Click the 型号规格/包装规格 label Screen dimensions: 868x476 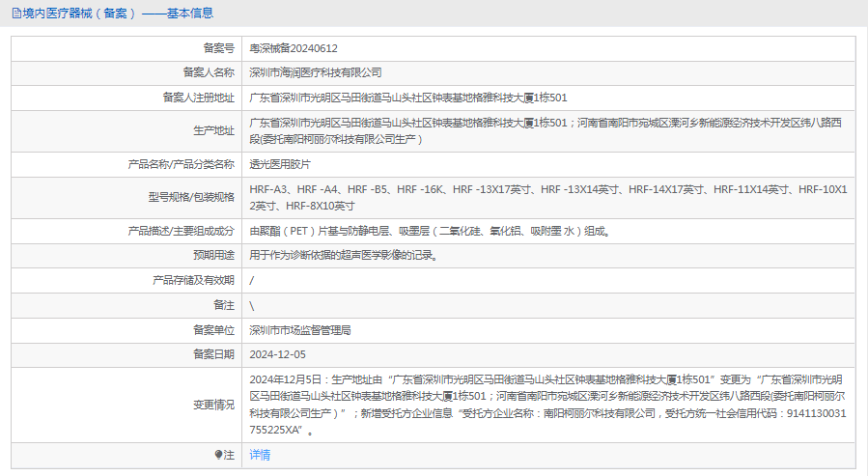[191, 198]
